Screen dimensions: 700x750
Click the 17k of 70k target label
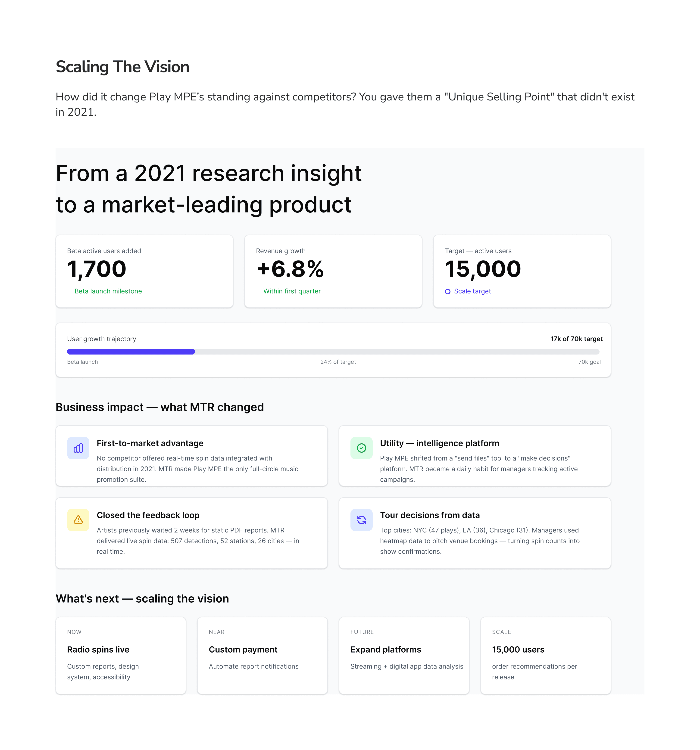click(576, 339)
